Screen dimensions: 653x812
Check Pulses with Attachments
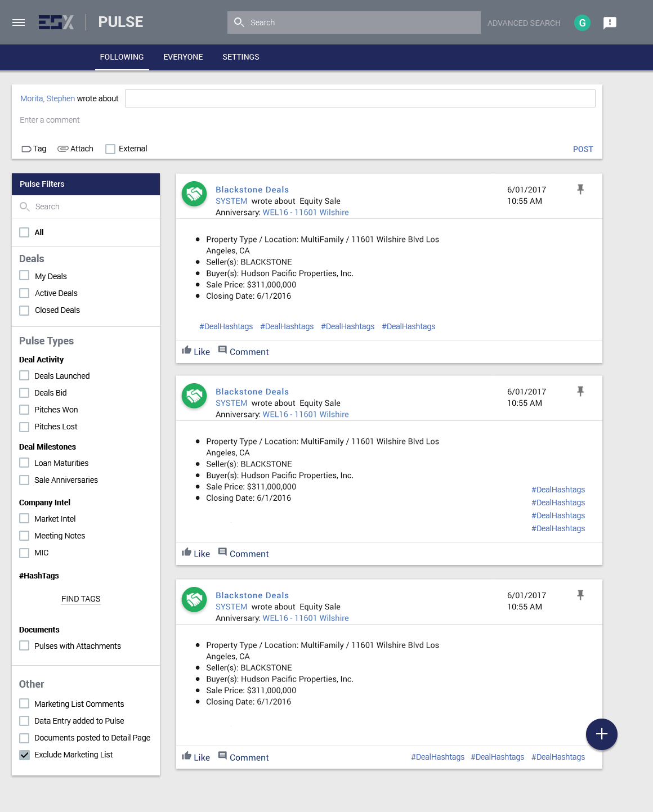(24, 645)
